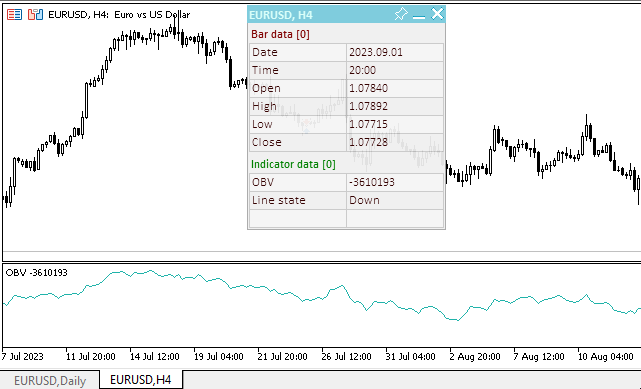Screen dimensions: 641x389
Task: Click the red table icon beside EURUSD title
Action: point(14,15)
